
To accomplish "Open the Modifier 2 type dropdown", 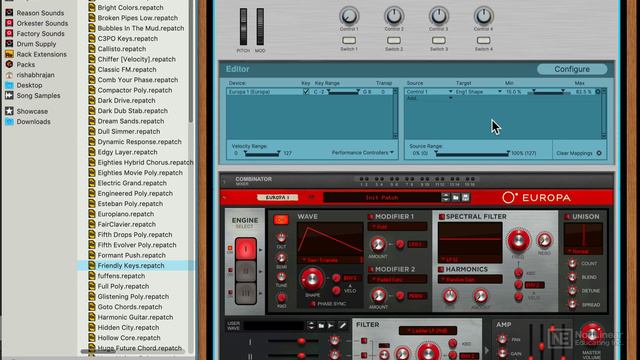I will pos(397,280).
